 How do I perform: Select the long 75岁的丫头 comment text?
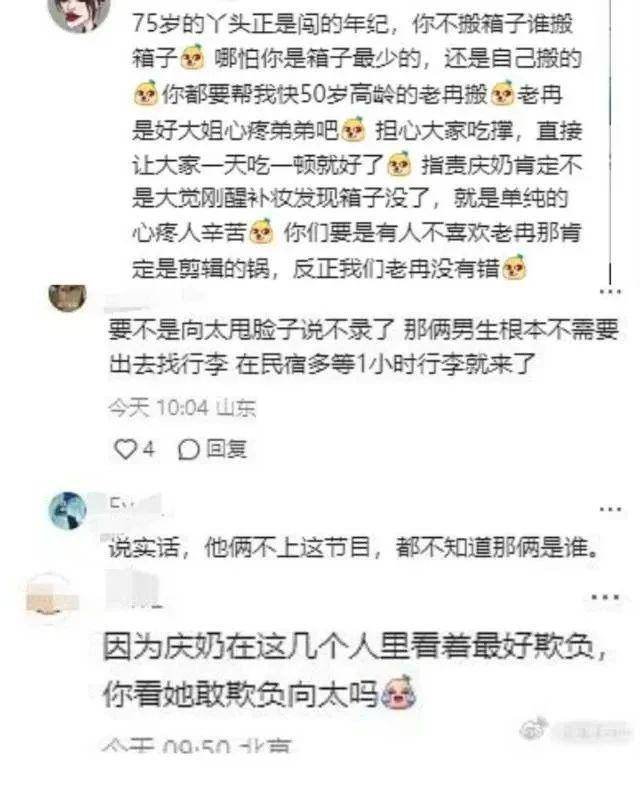coord(357,147)
